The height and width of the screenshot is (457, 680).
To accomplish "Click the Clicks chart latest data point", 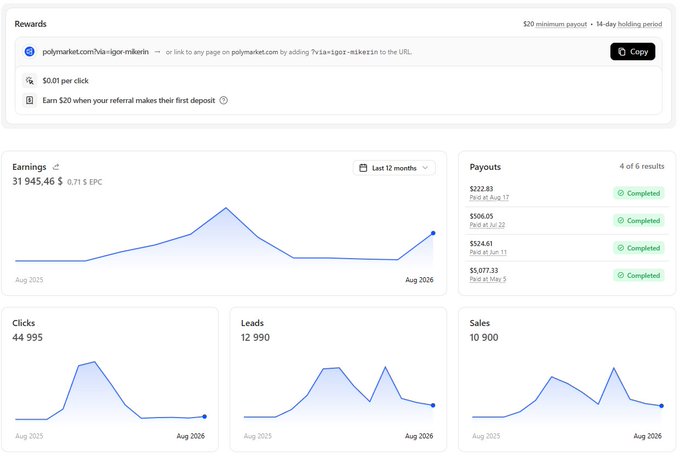I will (205, 417).
